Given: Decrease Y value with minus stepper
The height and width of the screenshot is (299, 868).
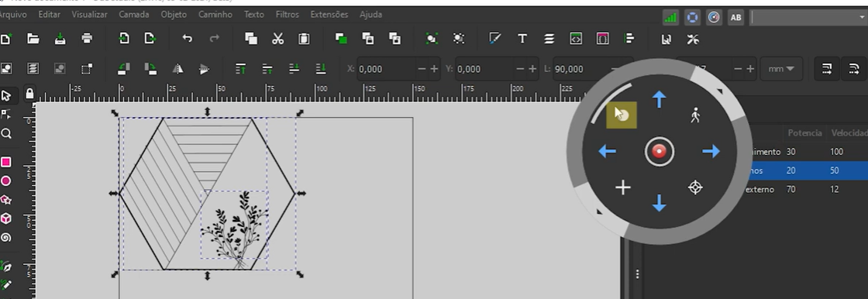Looking at the screenshot, I should click(520, 69).
